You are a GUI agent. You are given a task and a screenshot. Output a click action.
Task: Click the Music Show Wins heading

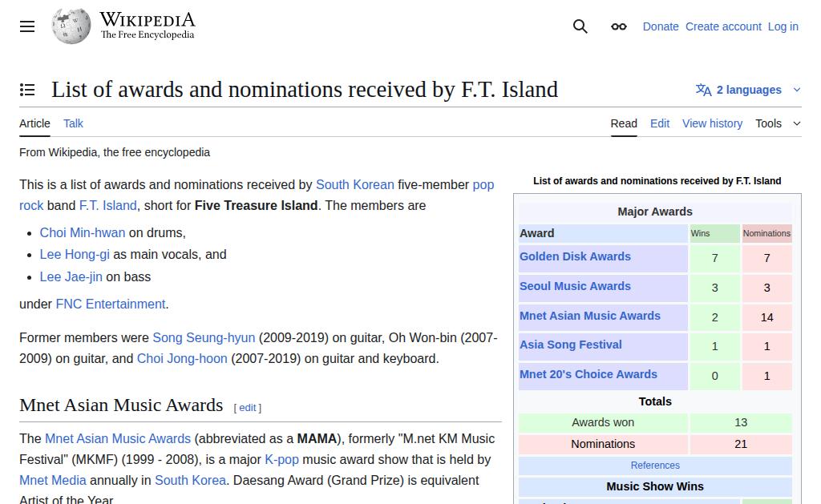point(655,486)
